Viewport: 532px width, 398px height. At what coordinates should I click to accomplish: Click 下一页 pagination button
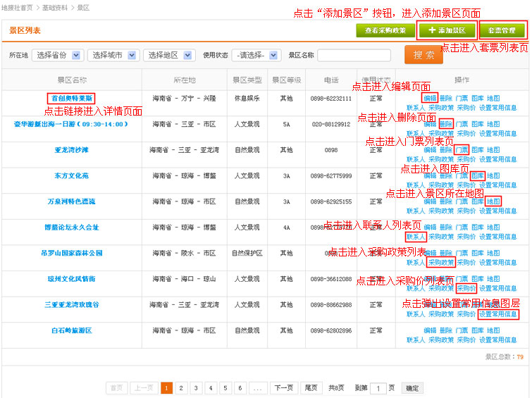click(x=283, y=388)
